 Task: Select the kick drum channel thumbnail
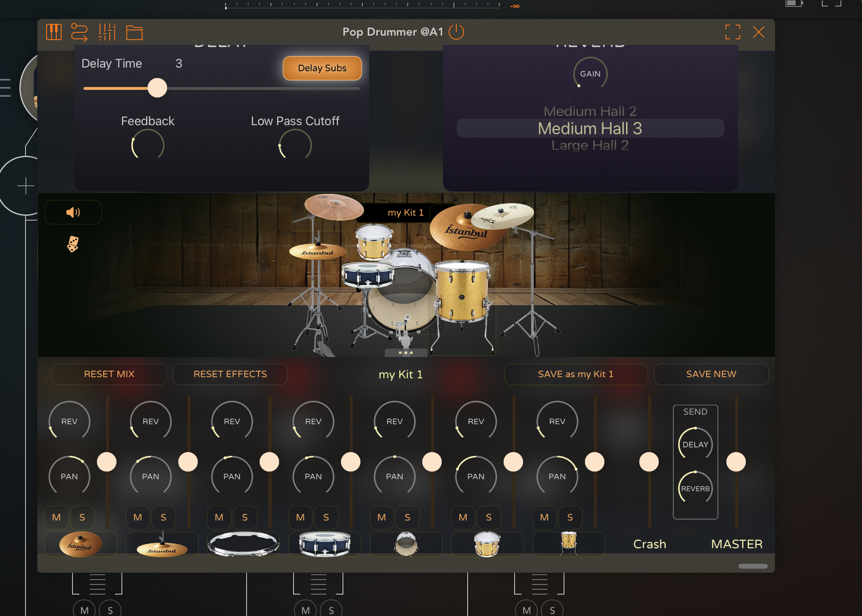(x=406, y=544)
